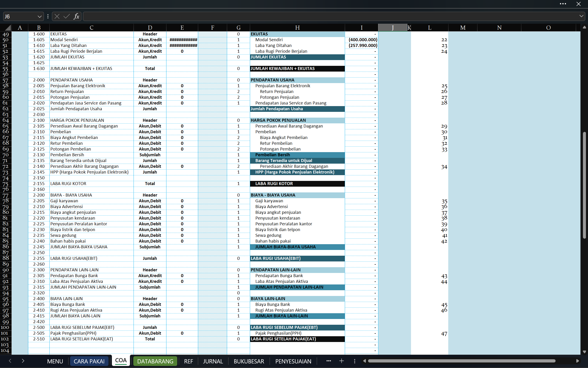Open the three-dot more options menu
588x368 pixels.
click(563, 4)
